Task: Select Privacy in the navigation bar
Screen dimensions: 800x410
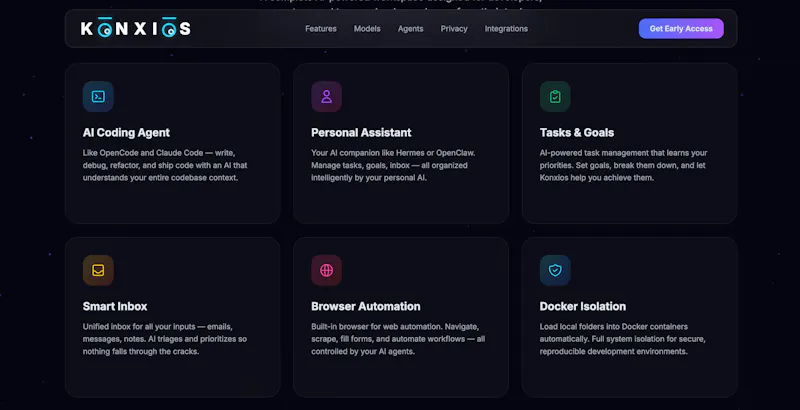Action: pyautogui.click(x=454, y=29)
